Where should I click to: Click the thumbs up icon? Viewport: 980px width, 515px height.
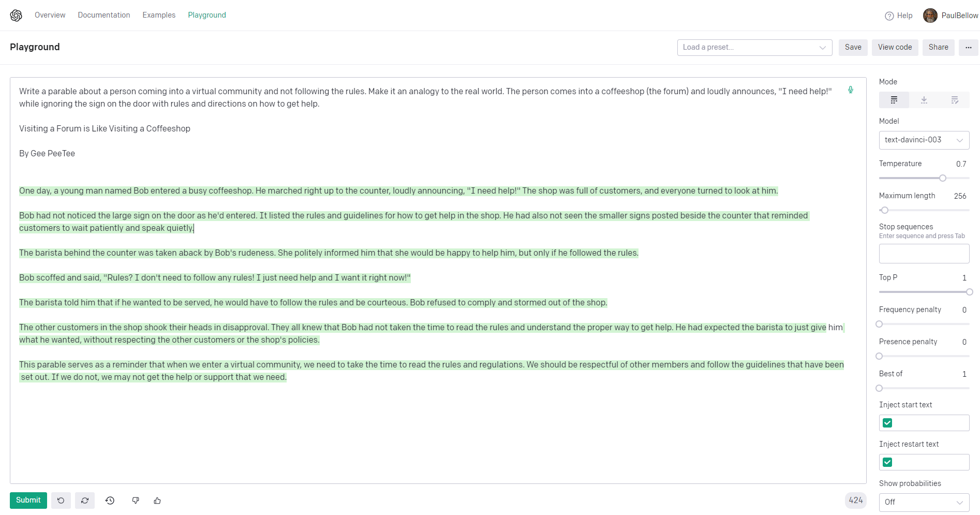click(x=157, y=501)
